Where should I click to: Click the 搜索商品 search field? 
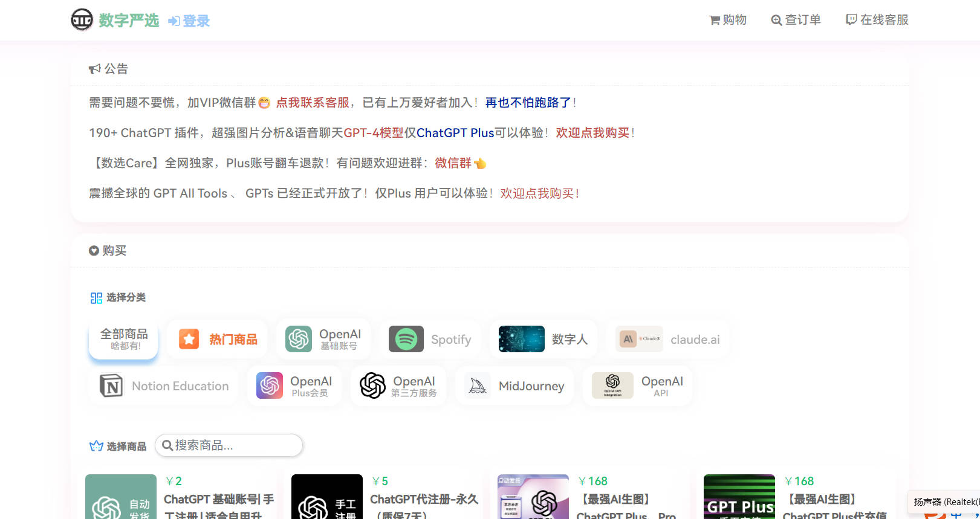pos(229,445)
